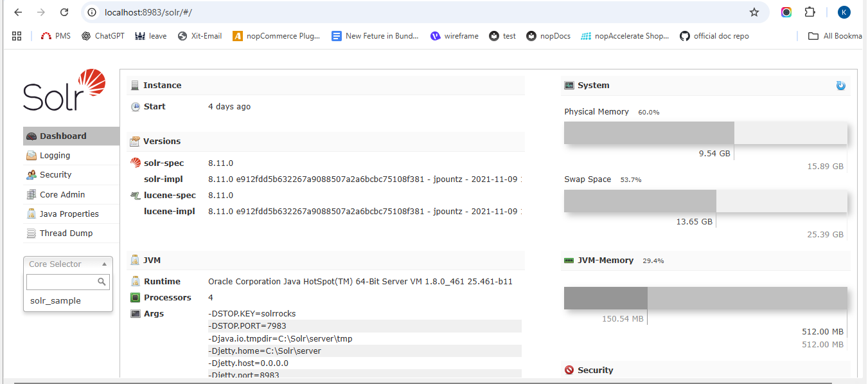868x384 pixels.
Task: Click the Solr logo
Action: [64, 90]
